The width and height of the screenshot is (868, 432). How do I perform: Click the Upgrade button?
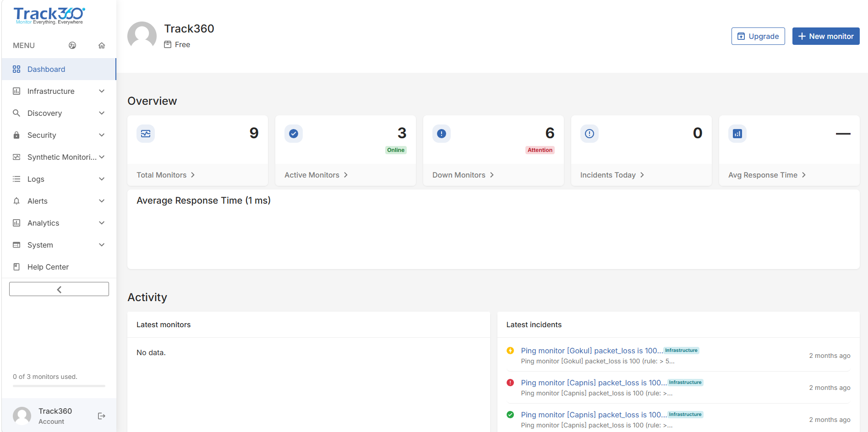point(758,36)
